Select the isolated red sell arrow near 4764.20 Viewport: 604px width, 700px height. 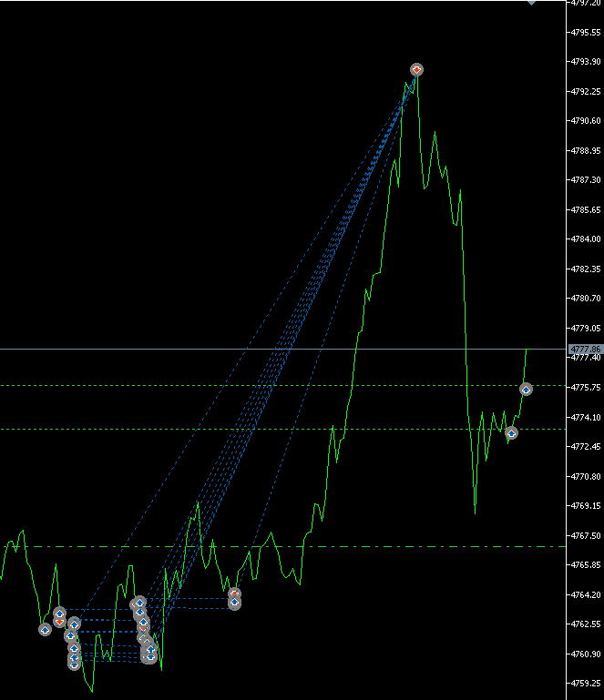234,593
